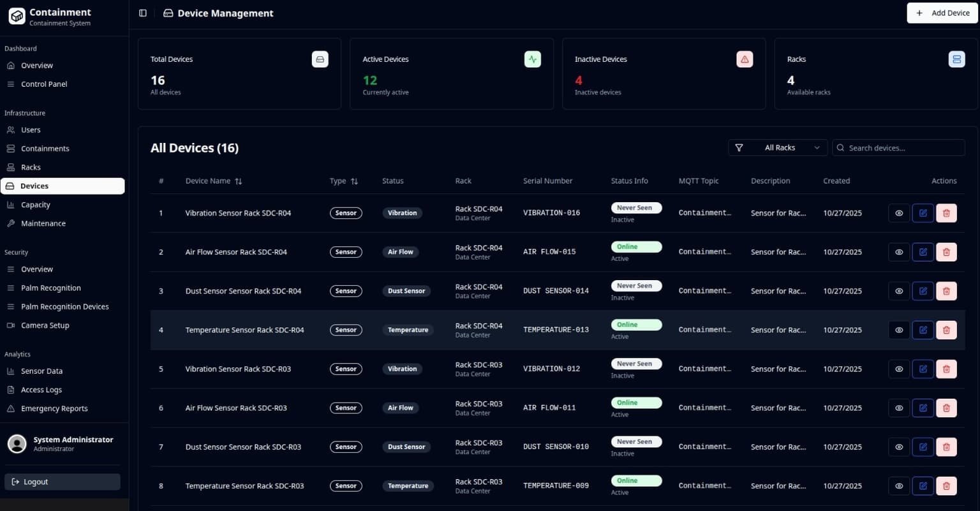The image size is (980, 511).
Task: Open Camera Setup from the Security section
Action: pyautogui.click(x=45, y=325)
